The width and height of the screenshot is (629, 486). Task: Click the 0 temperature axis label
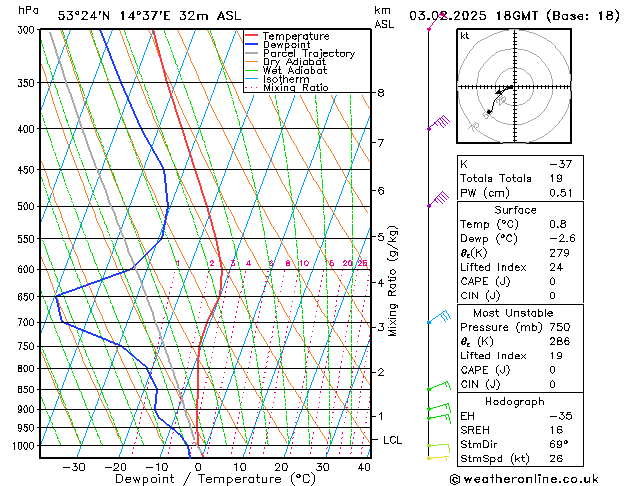[x=198, y=467]
